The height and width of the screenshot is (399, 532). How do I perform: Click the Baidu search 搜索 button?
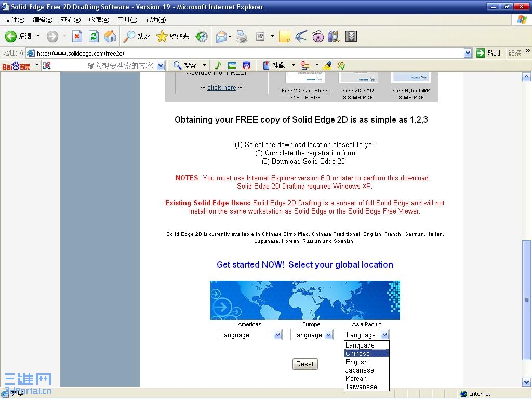(x=185, y=65)
